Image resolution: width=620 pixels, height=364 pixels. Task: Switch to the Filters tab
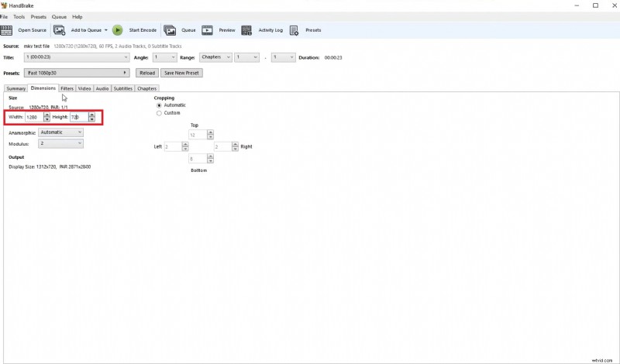[x=67, y=88]
